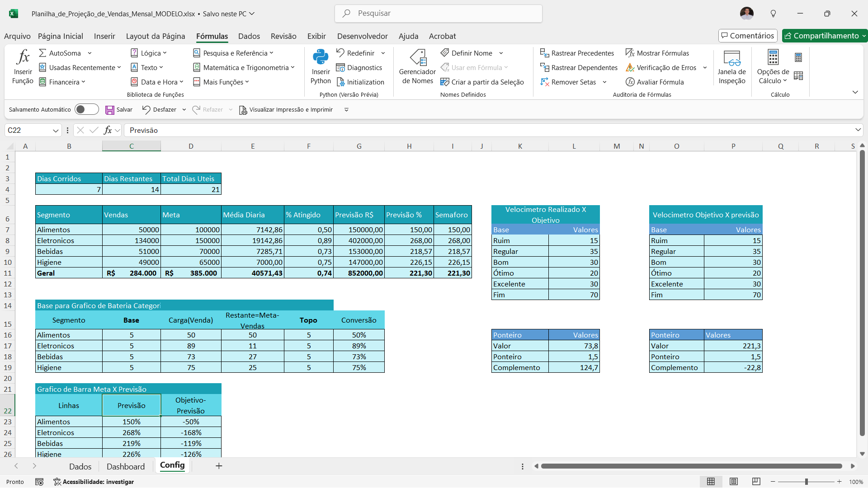Switch to Page Layout view in status bar

pos(734,482)
